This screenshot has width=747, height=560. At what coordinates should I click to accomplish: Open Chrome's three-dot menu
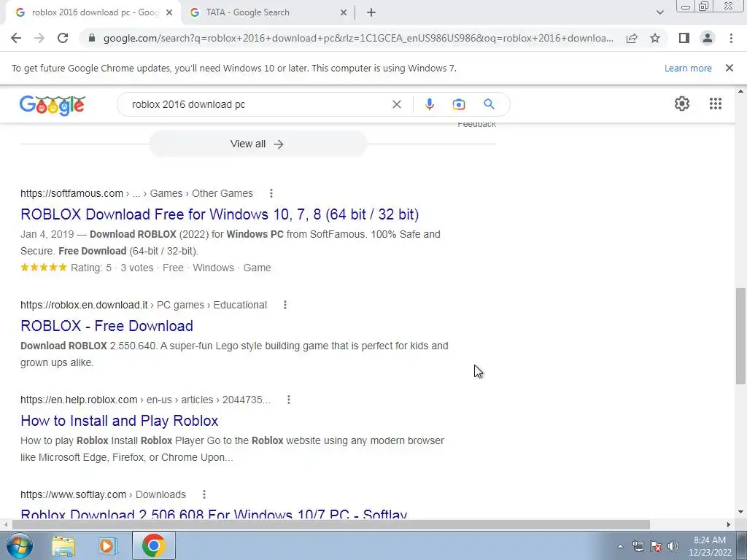pyautogui.click(x=731, y=38)
